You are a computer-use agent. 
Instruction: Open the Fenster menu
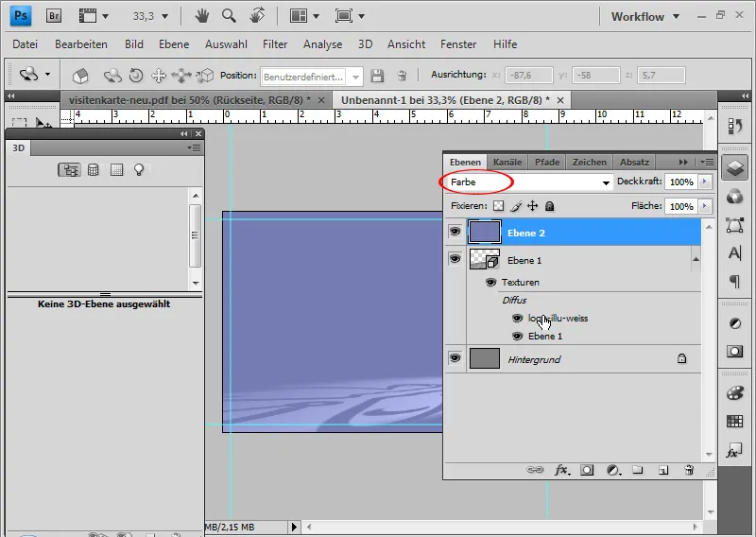(458, 44)
